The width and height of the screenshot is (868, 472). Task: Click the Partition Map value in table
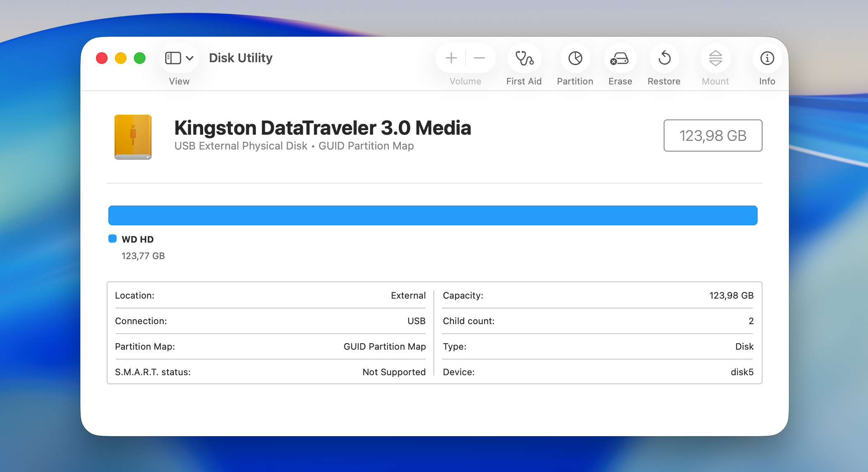pos(385,346)
